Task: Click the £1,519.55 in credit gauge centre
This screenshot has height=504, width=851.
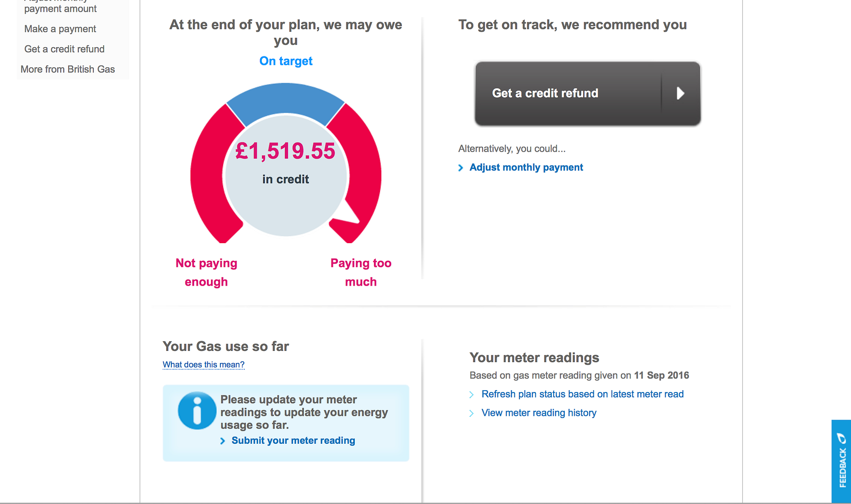Action: point(286,163)
